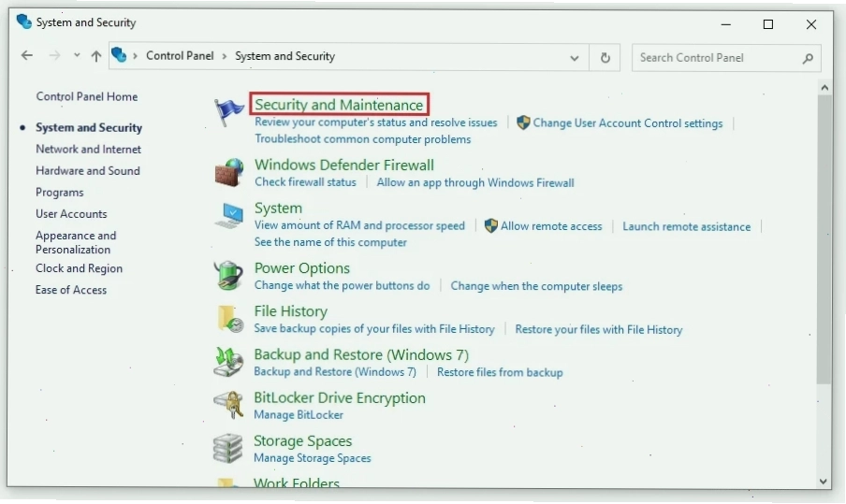This screenshot has width=846, height=504.
Task: Click the Control Panel icon in address bar
Action: tap(119, 55)
